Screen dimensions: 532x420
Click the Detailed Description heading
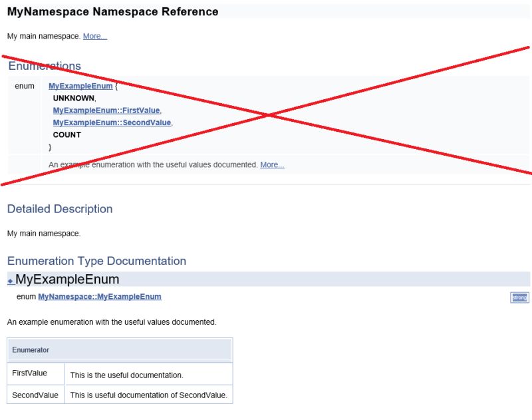pyautogui.click(x=59, y=208)
